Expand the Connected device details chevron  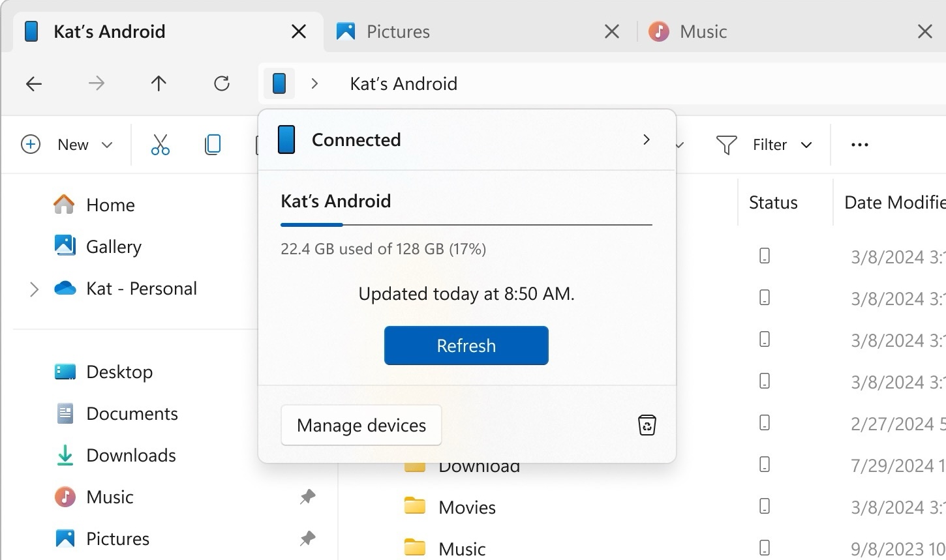coord(646,140)
